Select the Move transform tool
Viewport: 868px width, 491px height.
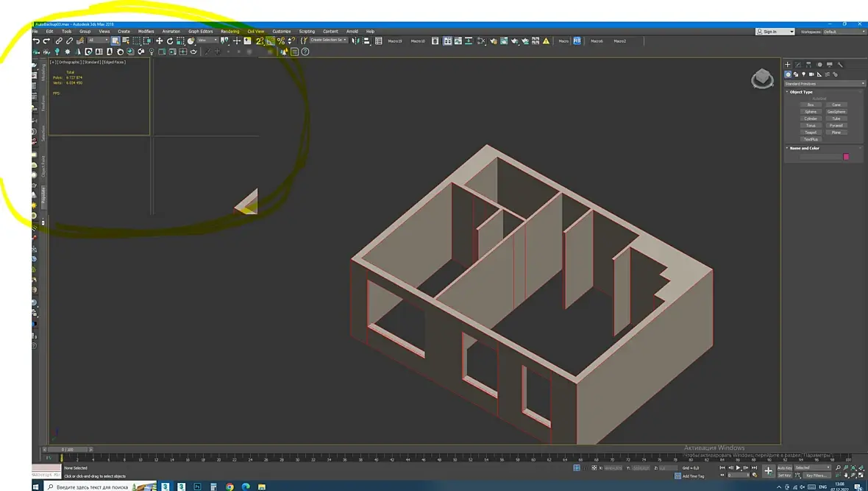(x=159, y=41)
